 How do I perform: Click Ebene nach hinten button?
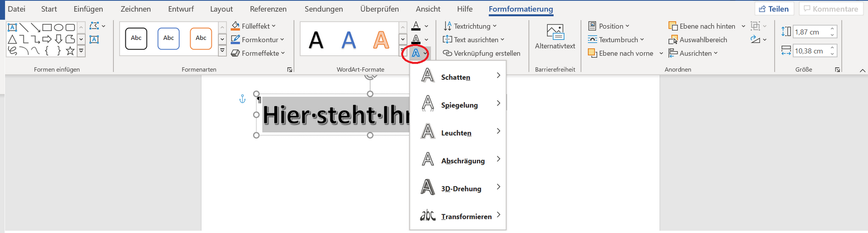click(x=702, y=26)
